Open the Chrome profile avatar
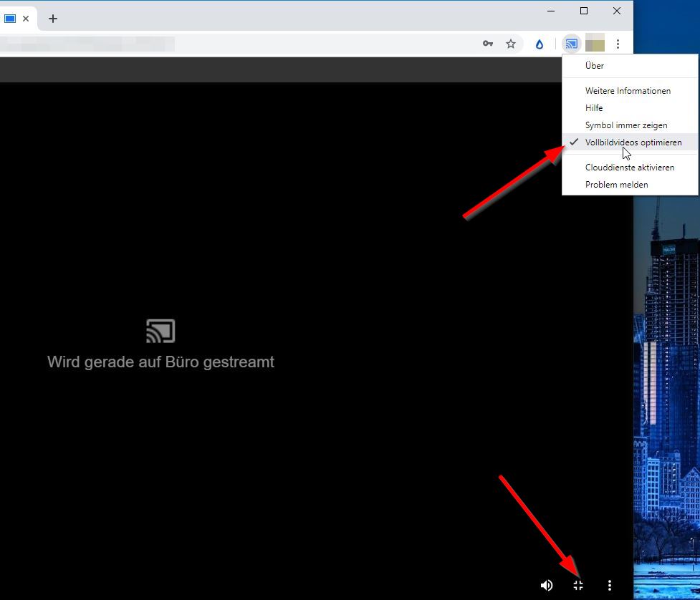The height and width of the screenshot is (600, 700). [595, 44]
